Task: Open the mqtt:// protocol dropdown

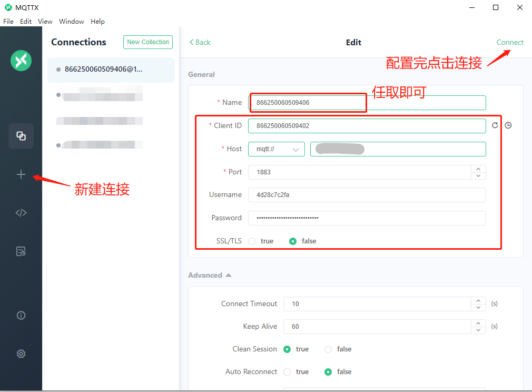Action: pyautogui.click(x=277, y=149)
